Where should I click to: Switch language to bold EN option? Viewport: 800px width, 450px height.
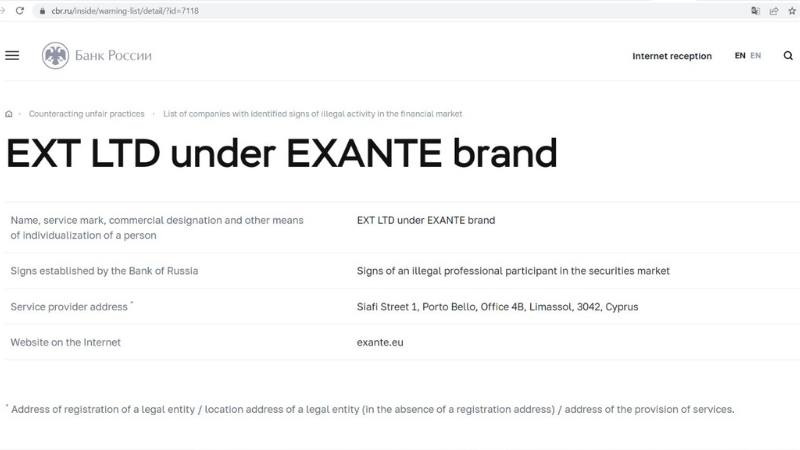pyautogui.click(x=740, y=56)
